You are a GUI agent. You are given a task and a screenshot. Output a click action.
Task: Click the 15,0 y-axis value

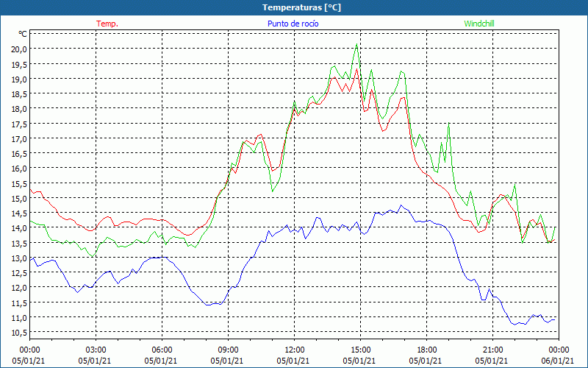click(20, 198)
